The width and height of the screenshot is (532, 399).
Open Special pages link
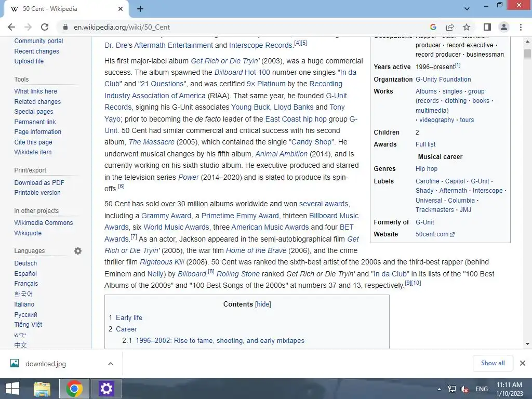pos(34,112)
